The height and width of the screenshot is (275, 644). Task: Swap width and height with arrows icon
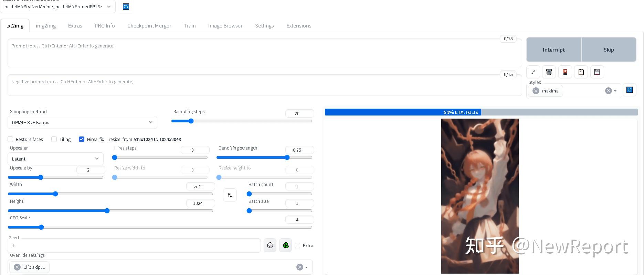230,195
